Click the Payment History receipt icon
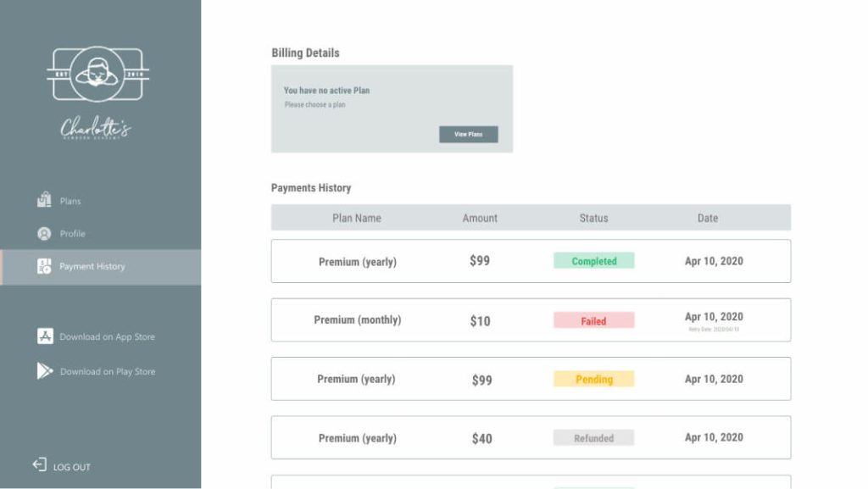Screen dimensions: 868x489 (44, 266)
